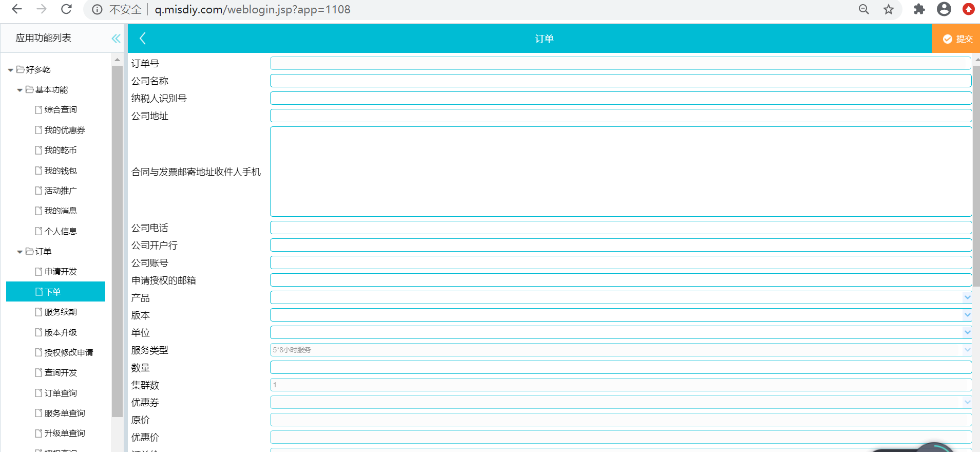This screenshot has width=980, height=452.
Task: Click the 提交 submit button
Action: click(x=956, y=39)
